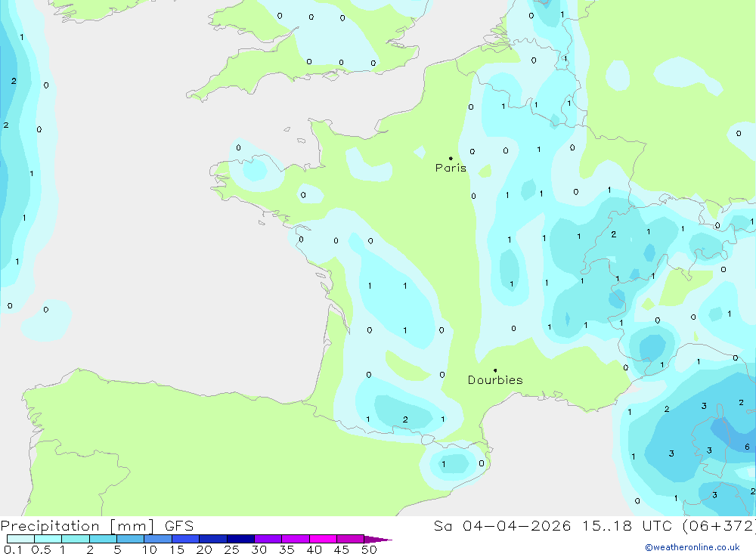Click the Dourbies city label

495,380
